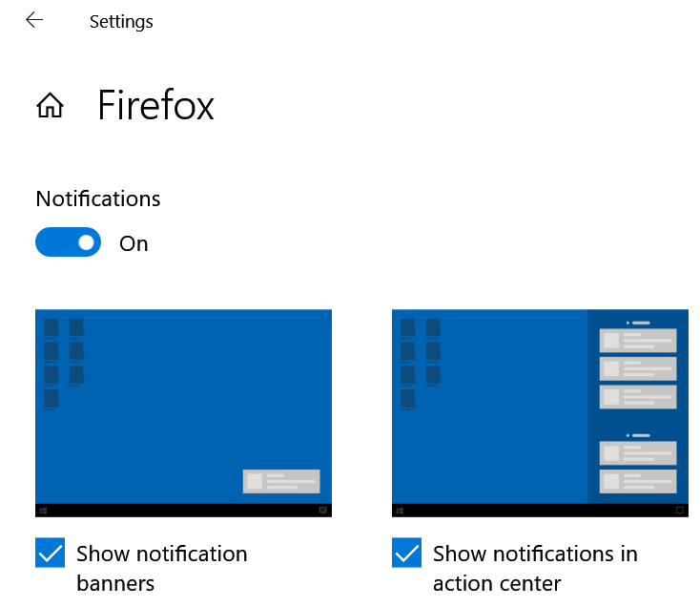Click the Start logo in banner preview taskbar

[41, 511]
